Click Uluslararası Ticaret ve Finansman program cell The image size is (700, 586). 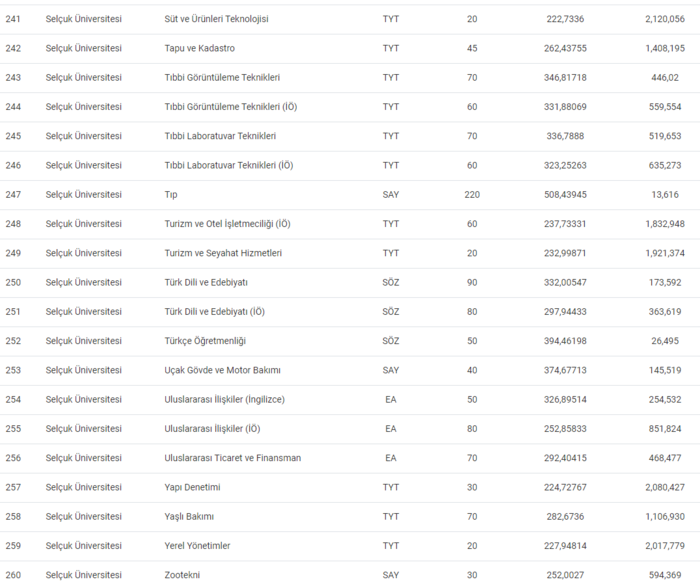click(232, 458)
